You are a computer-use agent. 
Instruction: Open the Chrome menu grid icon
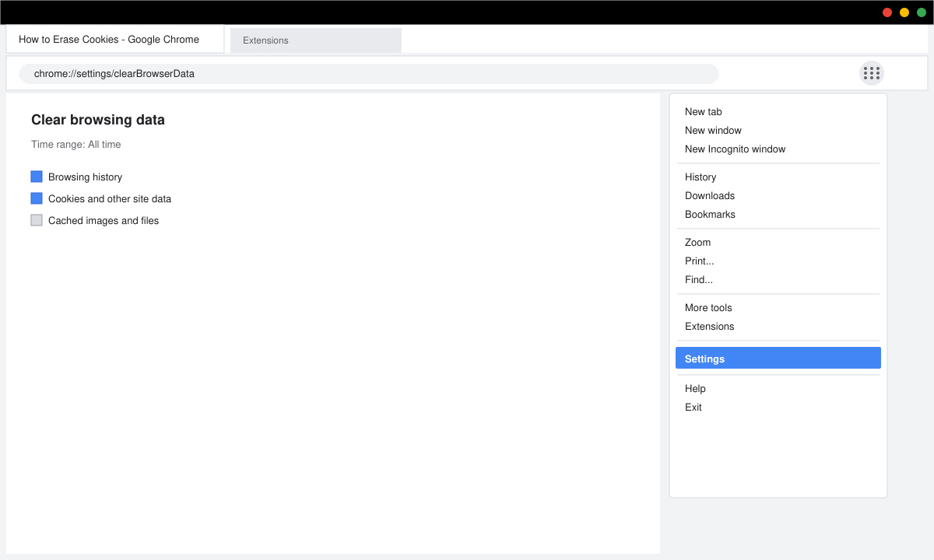(872, 73)
